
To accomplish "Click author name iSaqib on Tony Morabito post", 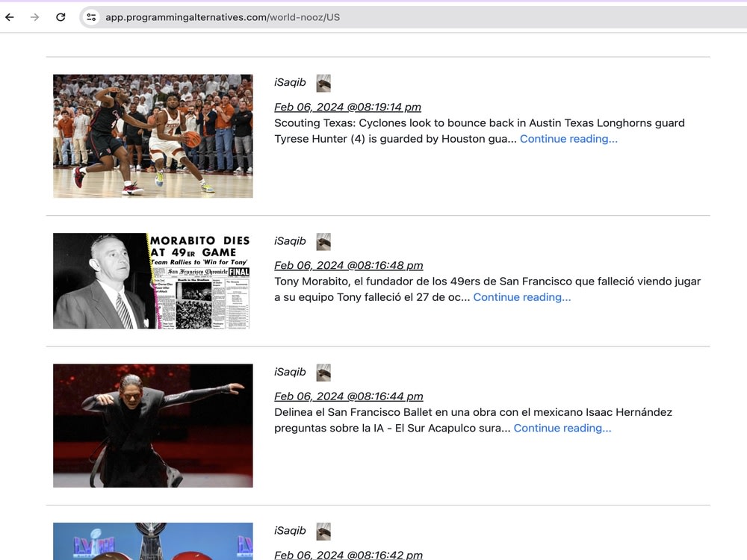I will pos(290,241).
